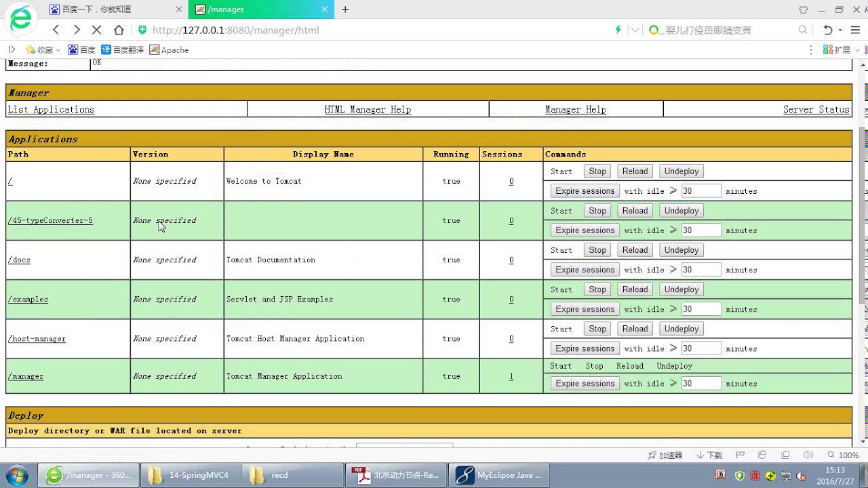Switch to the 14-SpringMVC4 folder taskbar item
Screen dimensions: 868x488
[x=190, y=475]
